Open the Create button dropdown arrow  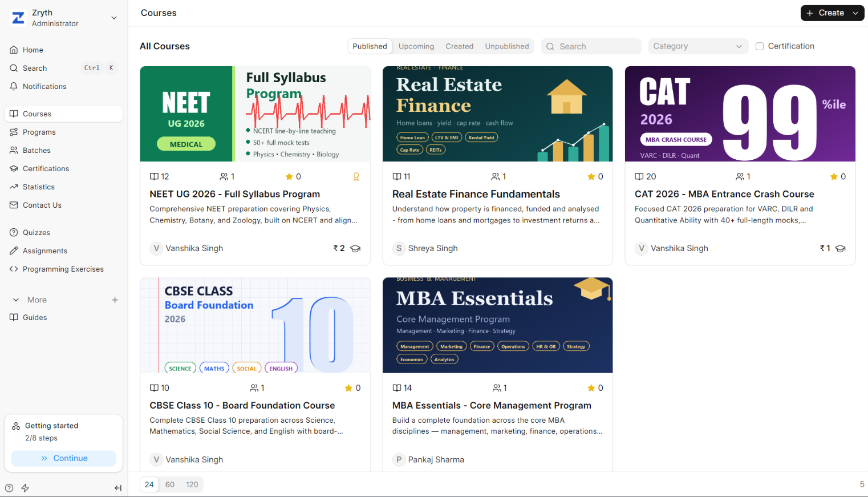(x=855, y=13)
